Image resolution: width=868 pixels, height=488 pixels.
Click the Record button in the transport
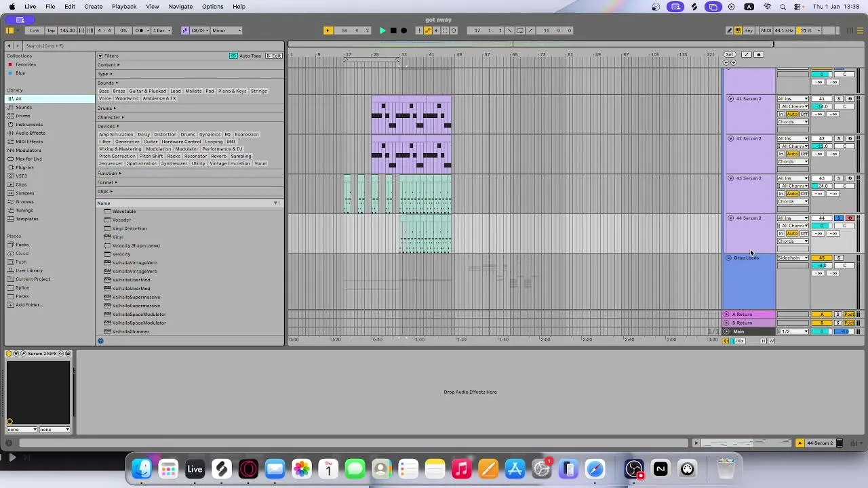pos(404,30)
